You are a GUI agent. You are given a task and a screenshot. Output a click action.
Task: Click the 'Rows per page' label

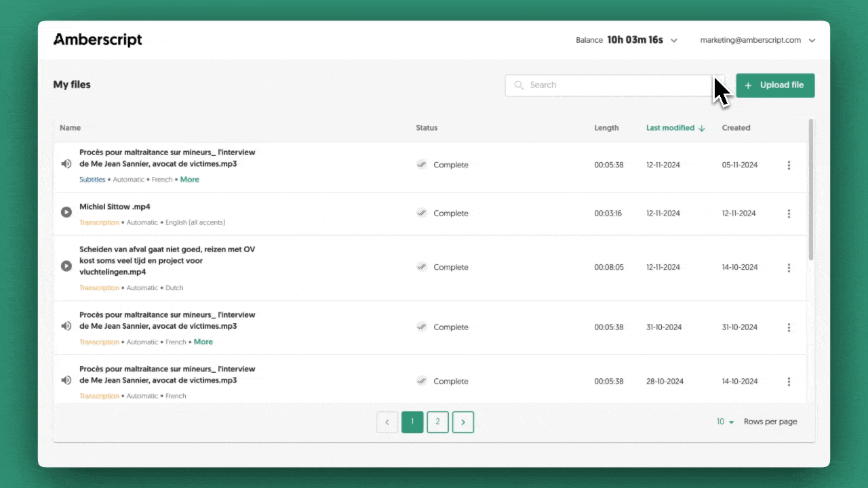(x=770, y=422)
